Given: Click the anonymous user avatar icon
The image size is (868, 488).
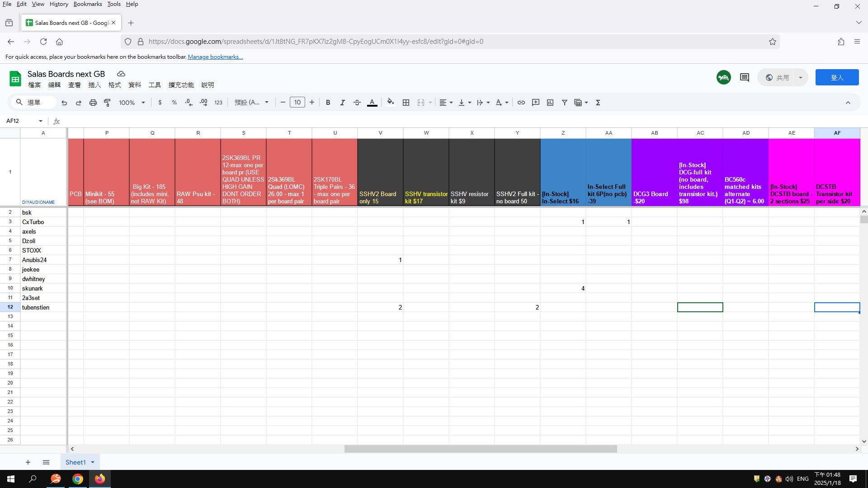Looking at the screenshot, I should point(724,77).
